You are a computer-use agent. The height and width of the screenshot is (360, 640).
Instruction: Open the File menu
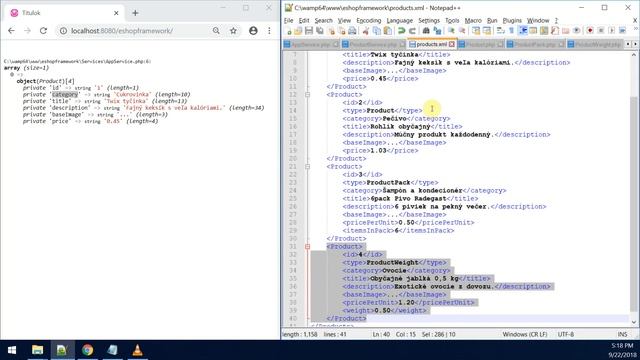coord(289,20)
